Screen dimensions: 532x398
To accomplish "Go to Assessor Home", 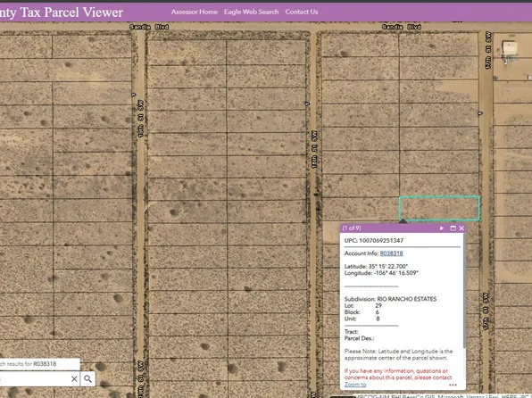I will 194,12.
